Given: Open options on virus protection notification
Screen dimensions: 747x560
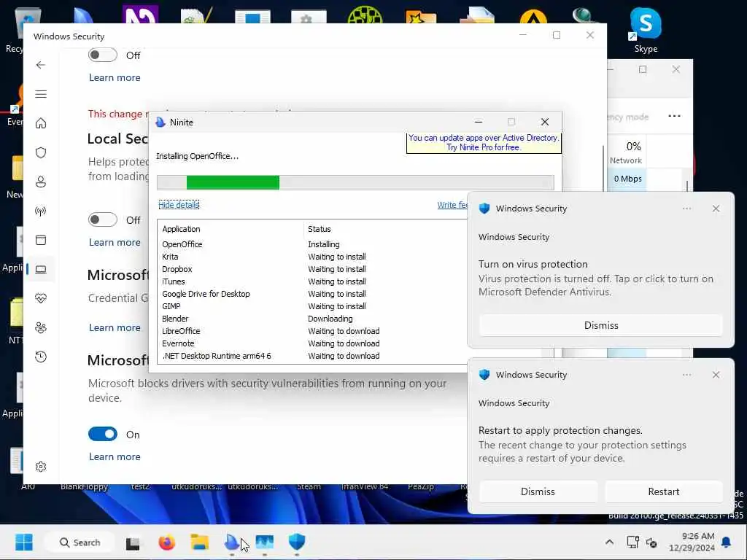Looking at the screenshot, I should [686, 209].
